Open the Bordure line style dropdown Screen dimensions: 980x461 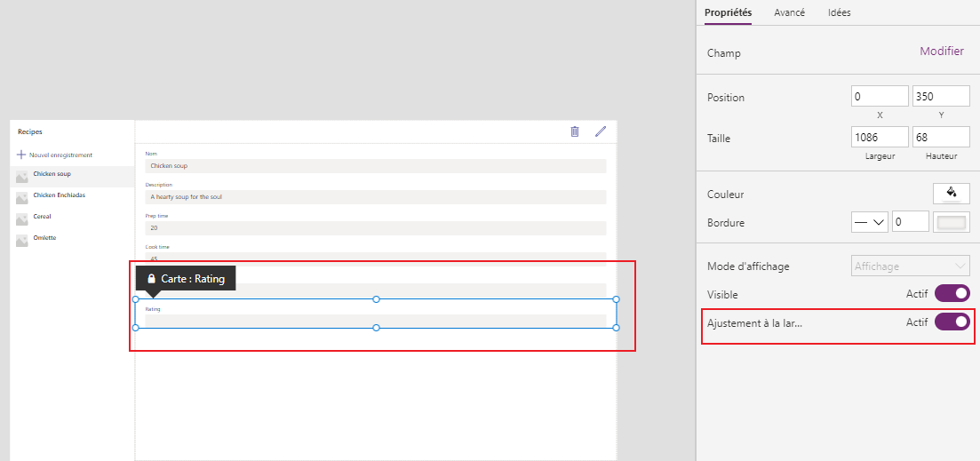click(x=869, y=222)
